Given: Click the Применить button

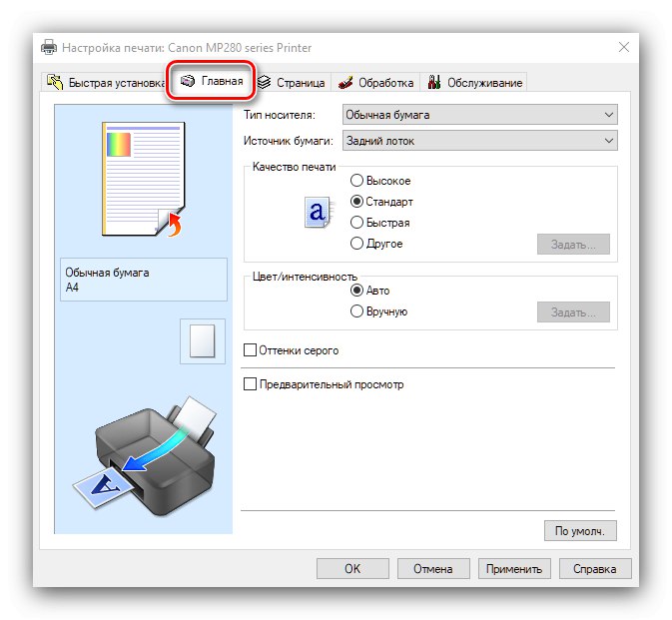Looking at the screenshot, I should click(x=514, y=569).
